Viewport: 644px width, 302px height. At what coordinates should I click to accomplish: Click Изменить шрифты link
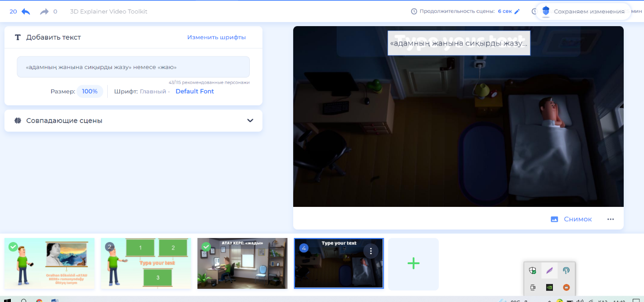216,37
